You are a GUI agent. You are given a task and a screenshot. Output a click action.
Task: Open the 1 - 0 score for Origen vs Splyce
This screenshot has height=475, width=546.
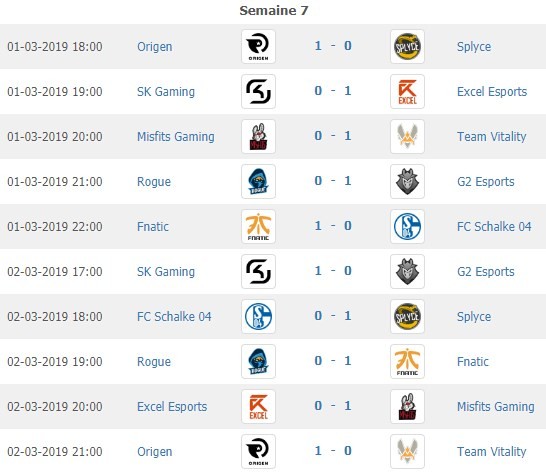tap(333, 46)
